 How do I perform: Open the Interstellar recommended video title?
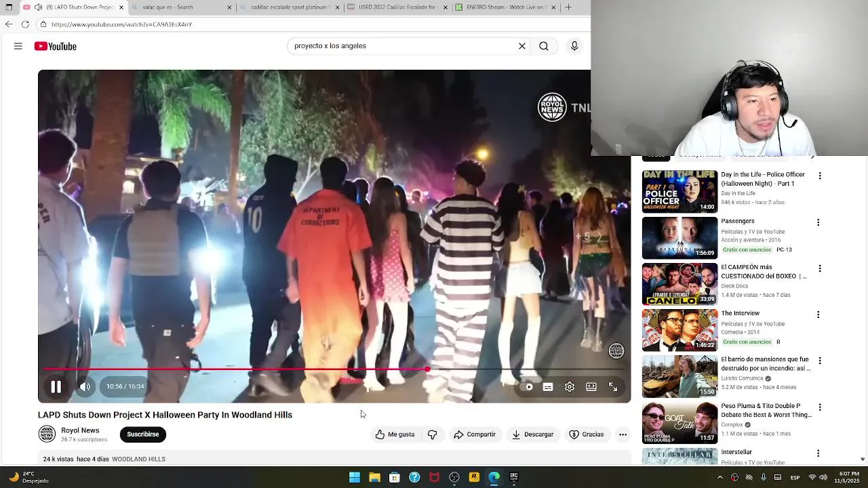736,452
